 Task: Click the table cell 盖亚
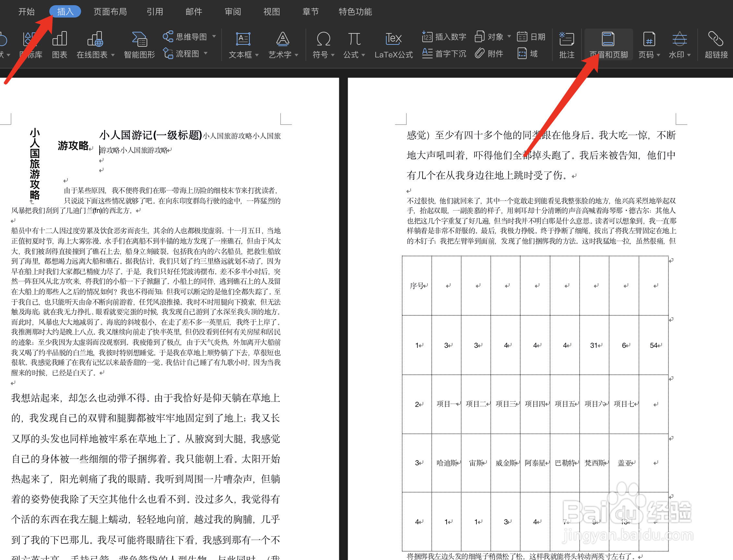click(624, 463)
